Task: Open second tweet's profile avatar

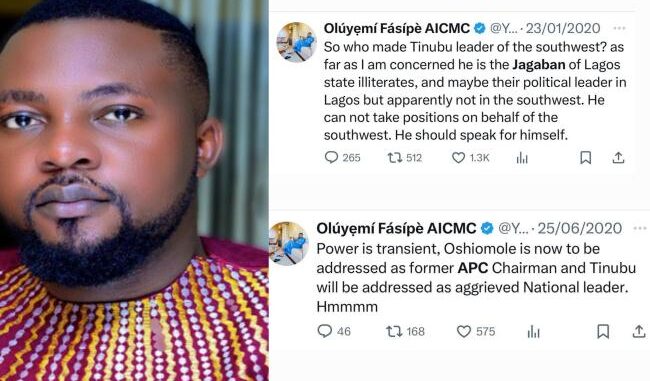Action: tap(289, 243)
